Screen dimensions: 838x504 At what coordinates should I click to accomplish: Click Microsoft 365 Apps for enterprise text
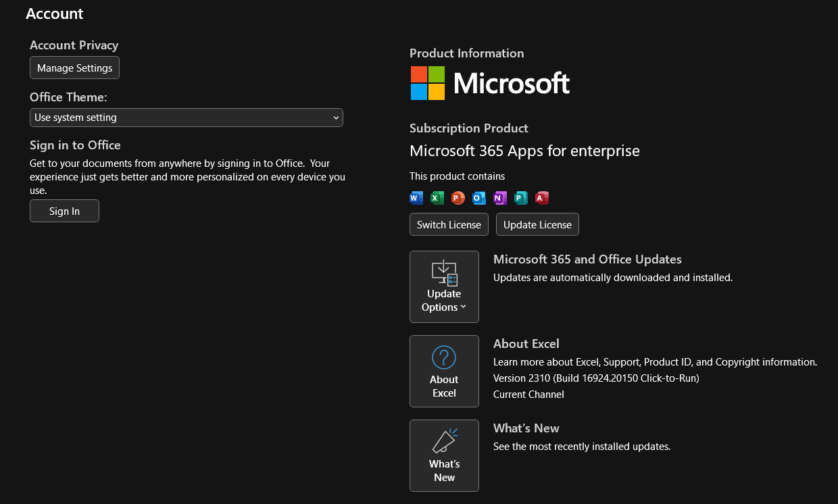click(x=524, y=151)
